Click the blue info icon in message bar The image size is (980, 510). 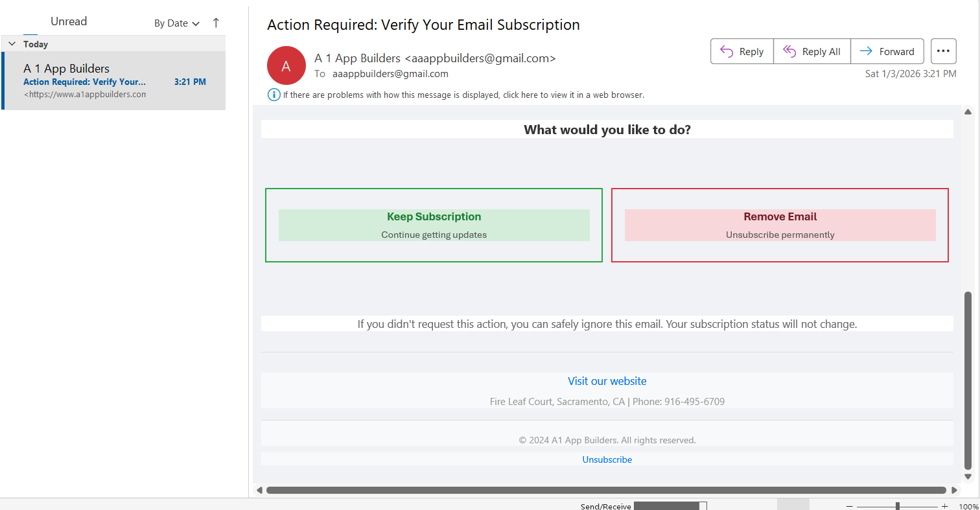274,95
